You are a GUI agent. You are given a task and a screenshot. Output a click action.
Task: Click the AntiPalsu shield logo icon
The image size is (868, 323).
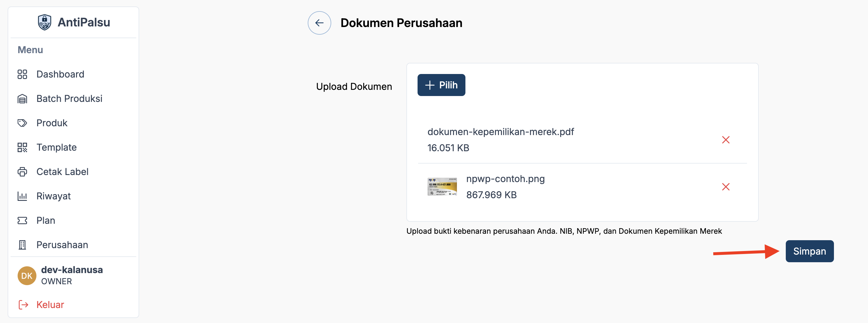[44, 22]
